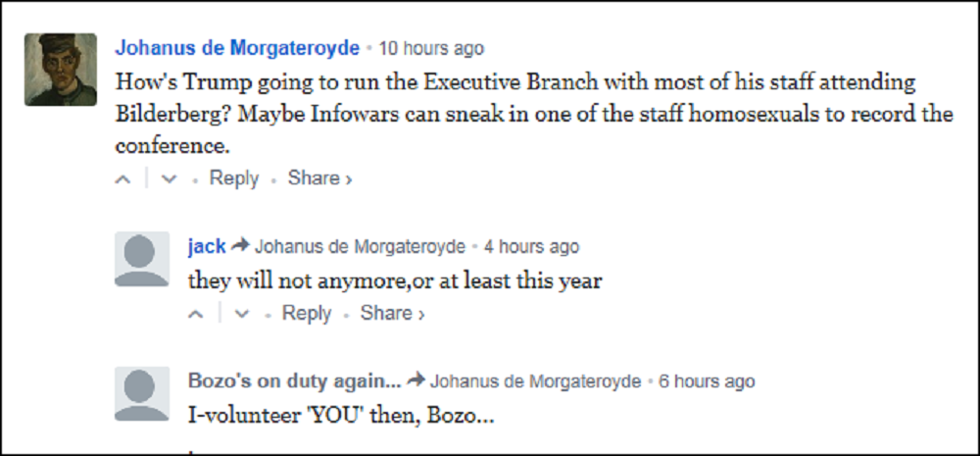Screen dimensions: 980x456
Task: Reply to Johanus de Morgateroyde's comment
Action: pyautogui.click(x=233, y=178)
